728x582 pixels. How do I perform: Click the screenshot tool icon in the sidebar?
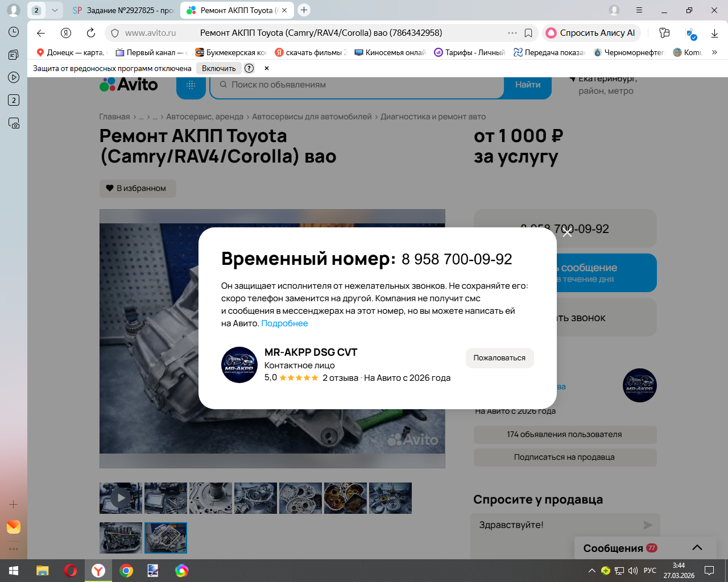click(14, 123)
